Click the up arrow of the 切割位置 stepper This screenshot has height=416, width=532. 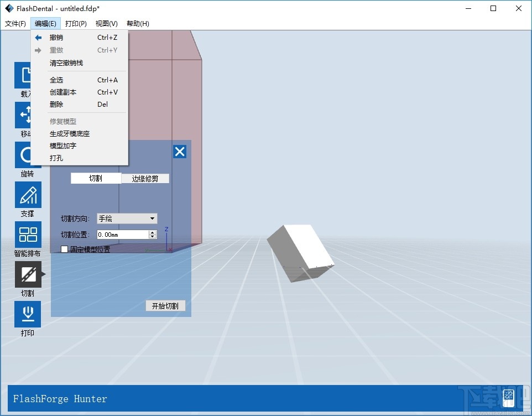click(153, 232)
